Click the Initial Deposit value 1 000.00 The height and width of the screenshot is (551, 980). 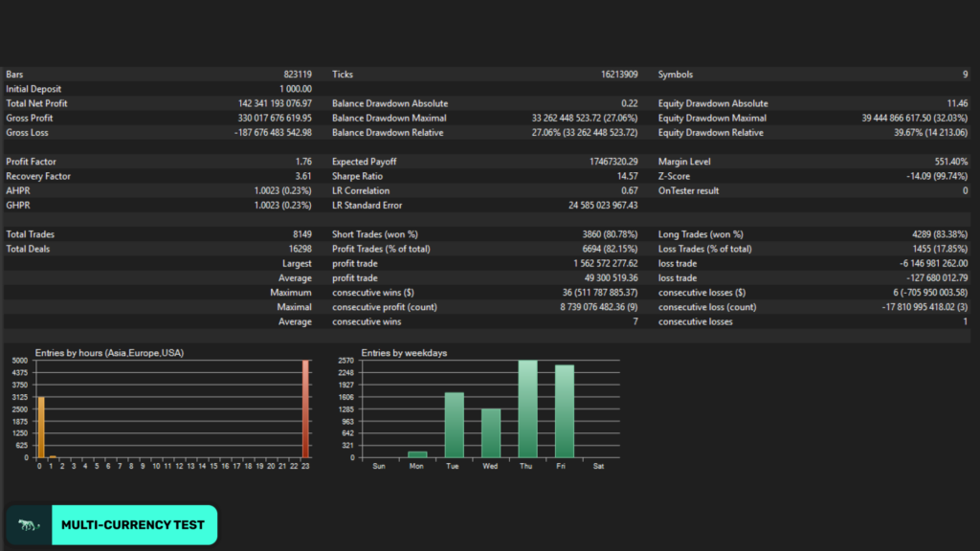(x=296, y=89)
